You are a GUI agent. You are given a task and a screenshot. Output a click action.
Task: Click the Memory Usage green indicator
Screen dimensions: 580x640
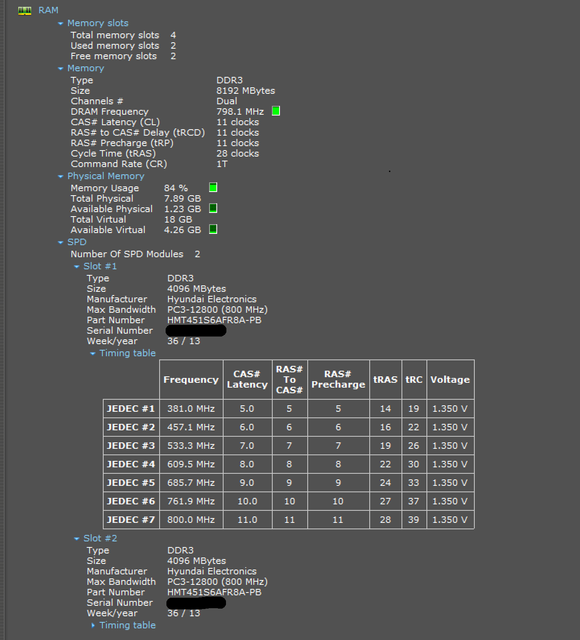point(213,187)
